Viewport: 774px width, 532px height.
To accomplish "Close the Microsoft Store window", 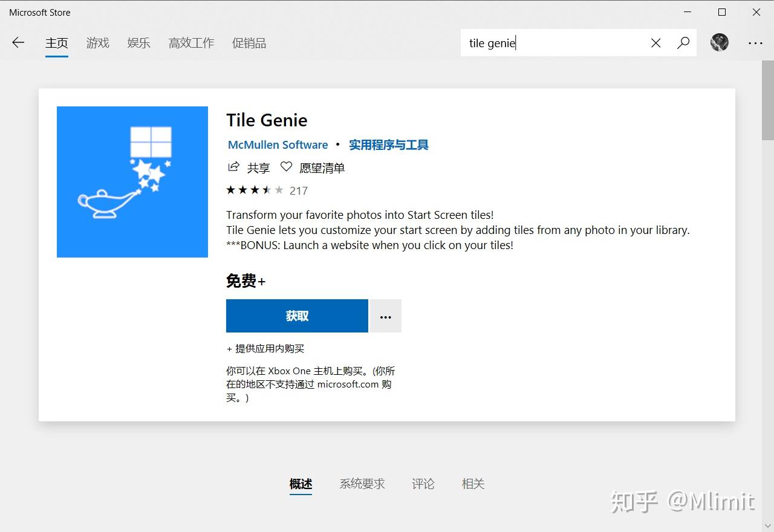I will click(756, 12).
